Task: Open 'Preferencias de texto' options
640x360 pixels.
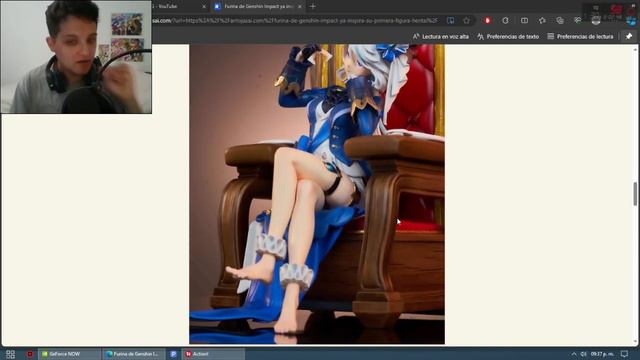Action: pyautogui.click(x=508, y=37)
